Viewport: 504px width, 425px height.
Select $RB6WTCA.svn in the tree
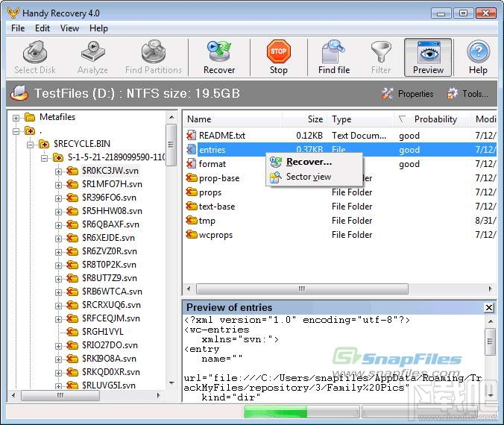pyautogui.click(x=112, y=292)
